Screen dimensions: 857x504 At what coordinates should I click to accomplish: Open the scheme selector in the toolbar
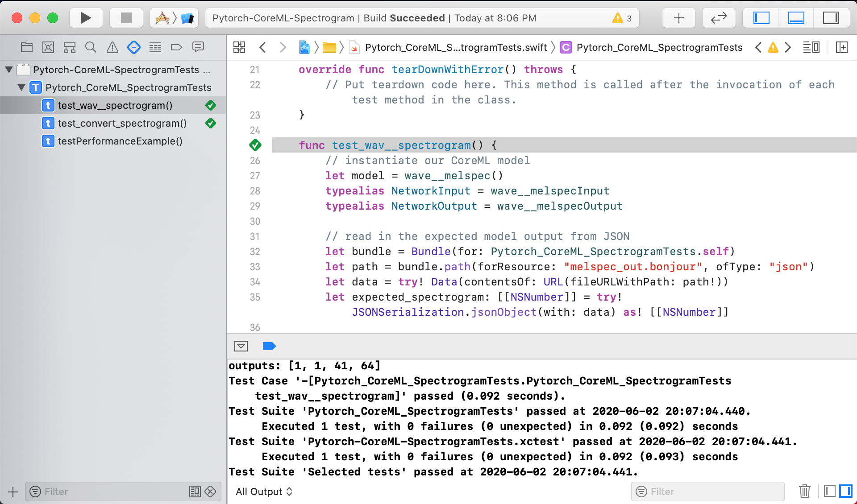tap(174, 18)
